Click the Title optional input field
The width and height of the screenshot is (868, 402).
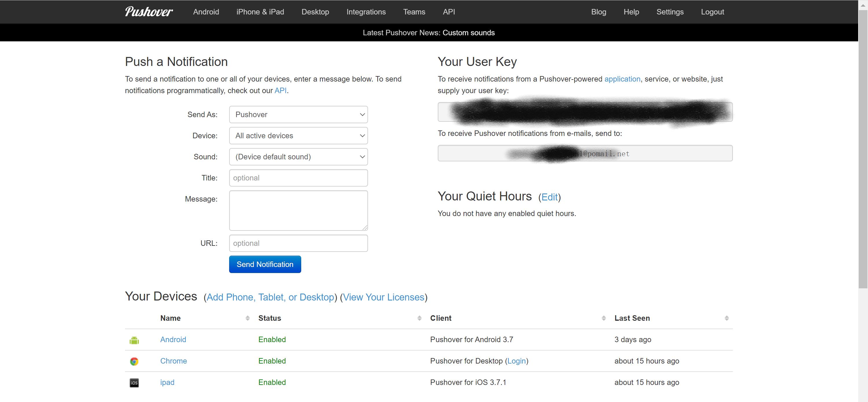[298, 178]
